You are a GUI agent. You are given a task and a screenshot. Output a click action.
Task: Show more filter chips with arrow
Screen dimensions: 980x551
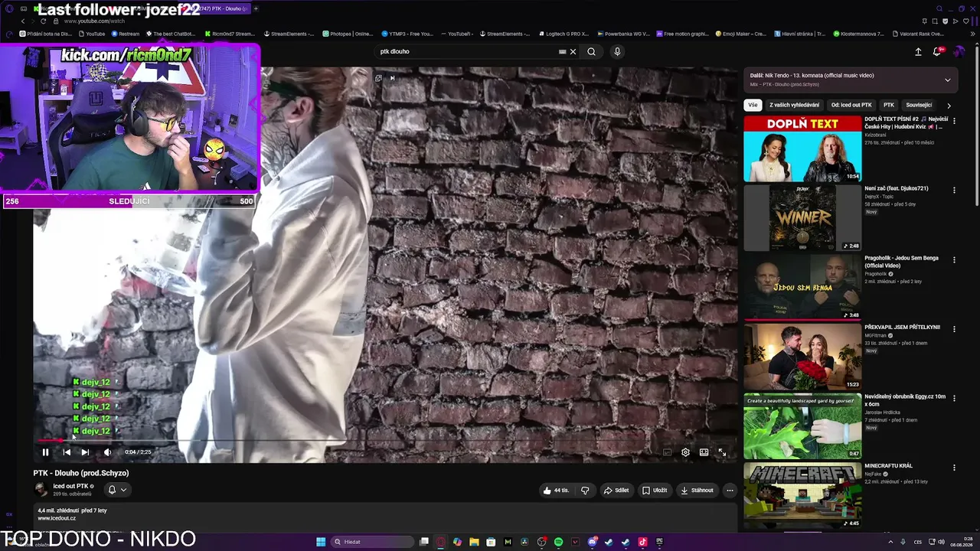coord(949,105)
